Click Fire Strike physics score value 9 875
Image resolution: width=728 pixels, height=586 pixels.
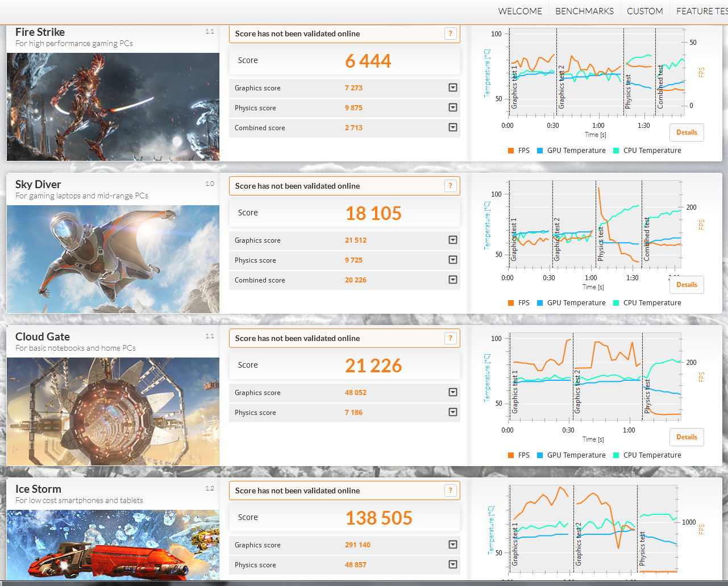click(353, 108)
